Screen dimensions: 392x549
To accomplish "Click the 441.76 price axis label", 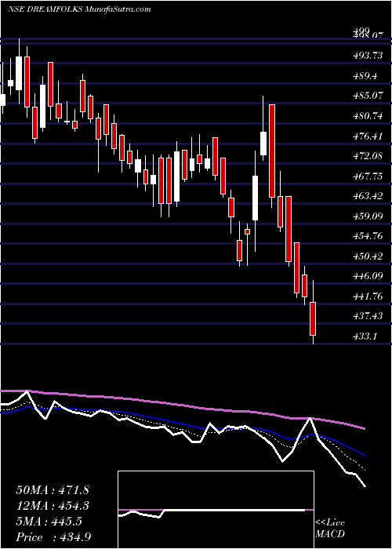I will pyautogui.click(x=367, y=296).
